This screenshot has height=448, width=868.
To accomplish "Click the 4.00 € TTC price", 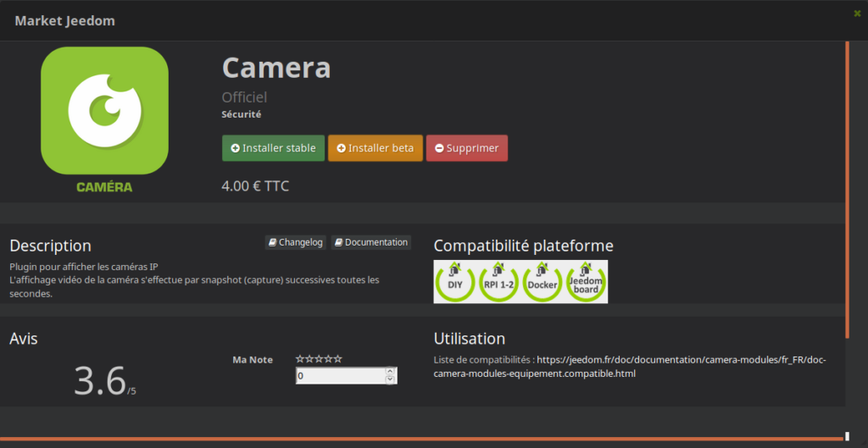I will pos(255,185).
